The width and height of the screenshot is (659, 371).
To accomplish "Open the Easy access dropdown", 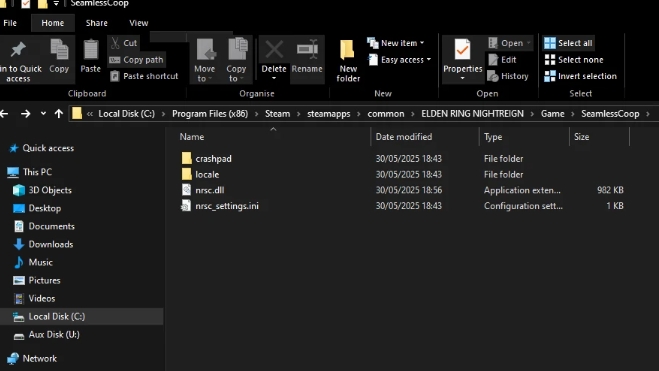I will point(399,60).
